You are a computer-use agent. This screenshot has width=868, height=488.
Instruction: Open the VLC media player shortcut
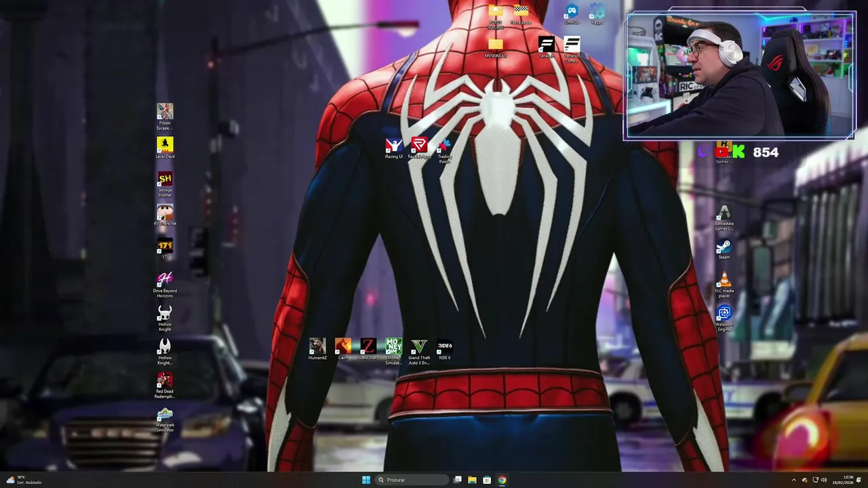click(724, 285)
